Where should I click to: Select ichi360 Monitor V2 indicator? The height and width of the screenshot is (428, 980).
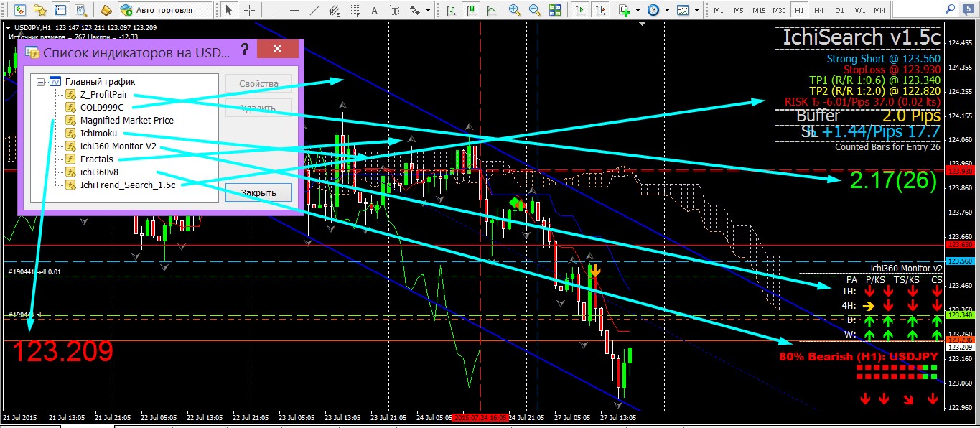(x=118, y=146)
